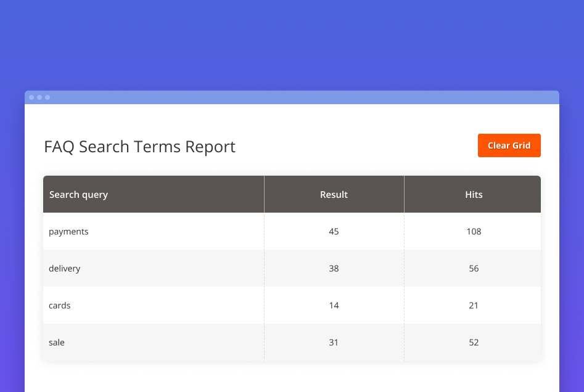This screenshot has width=584, height=392.
Task: Click the middle window title bar dot
Action: [x=39, y=97]
